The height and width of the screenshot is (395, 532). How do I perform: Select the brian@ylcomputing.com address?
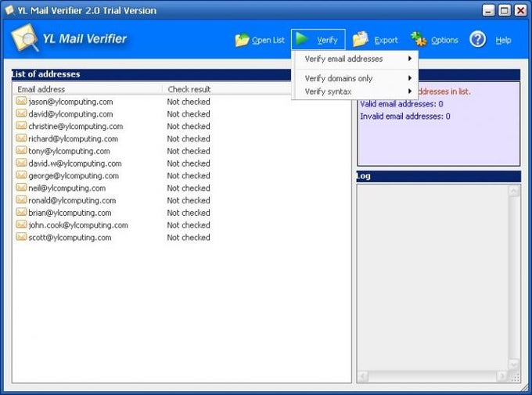70,213
